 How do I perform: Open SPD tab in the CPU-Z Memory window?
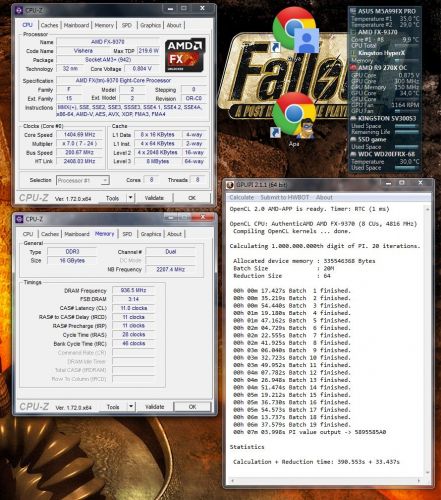pyautogui.click(x=127, y=234)
